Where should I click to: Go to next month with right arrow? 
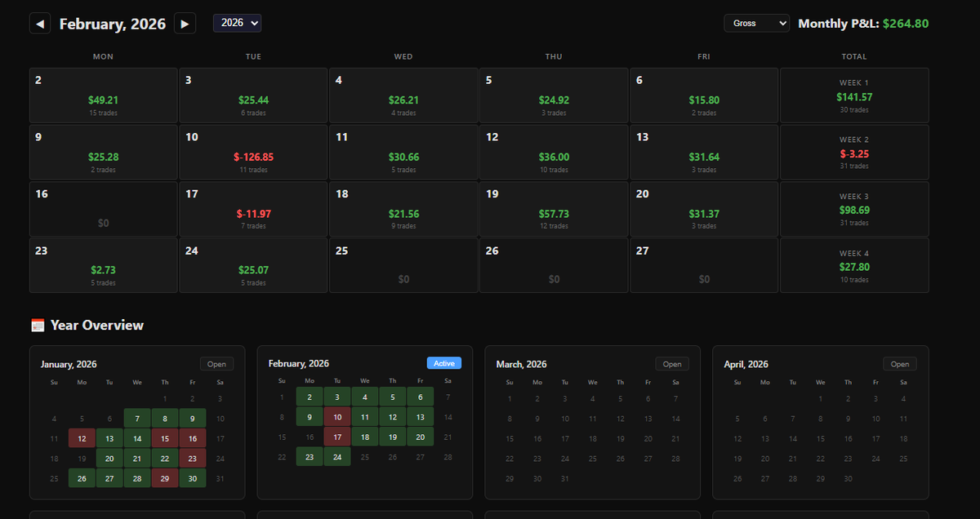tap(185, 24)
